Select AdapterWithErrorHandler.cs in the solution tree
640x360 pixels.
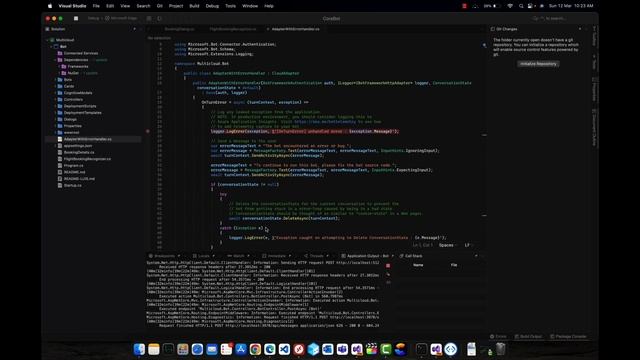click(87, 139)
